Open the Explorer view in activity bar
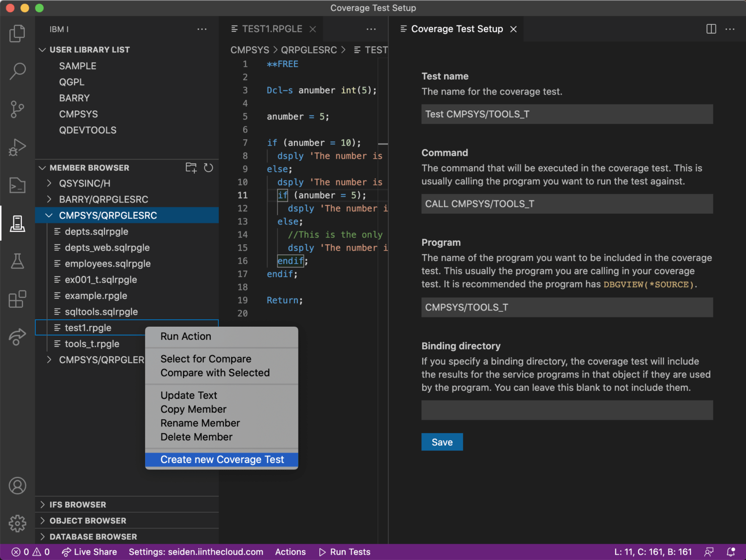This screenshot has width=746, height=560. point(17,33)
